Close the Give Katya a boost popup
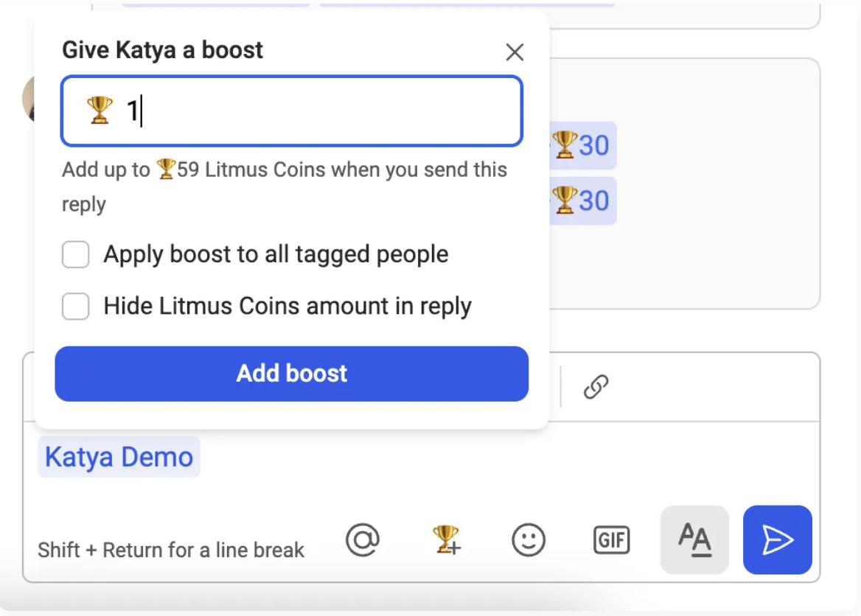This screenshot has width=861, height=616. point(515,52)
